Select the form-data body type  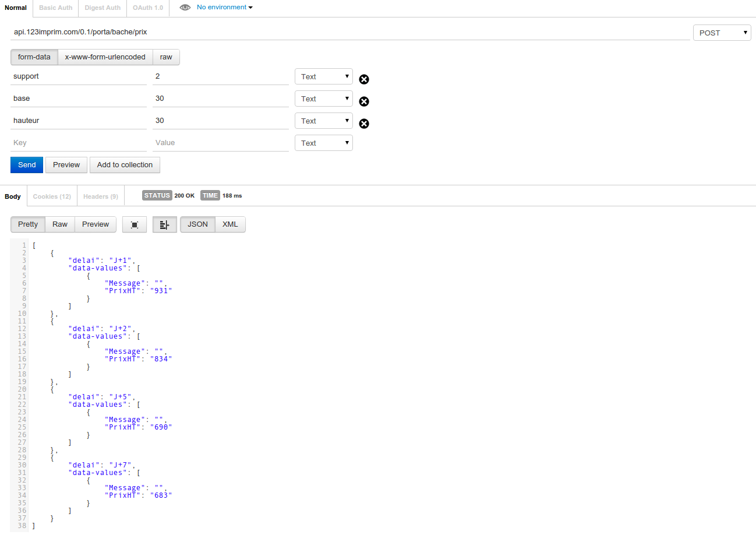34,57
